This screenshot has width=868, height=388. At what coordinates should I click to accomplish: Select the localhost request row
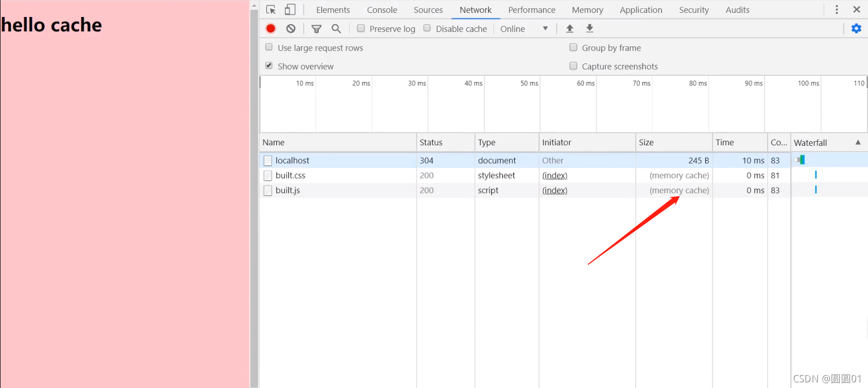pyautogui.click(x=564, y=161)
